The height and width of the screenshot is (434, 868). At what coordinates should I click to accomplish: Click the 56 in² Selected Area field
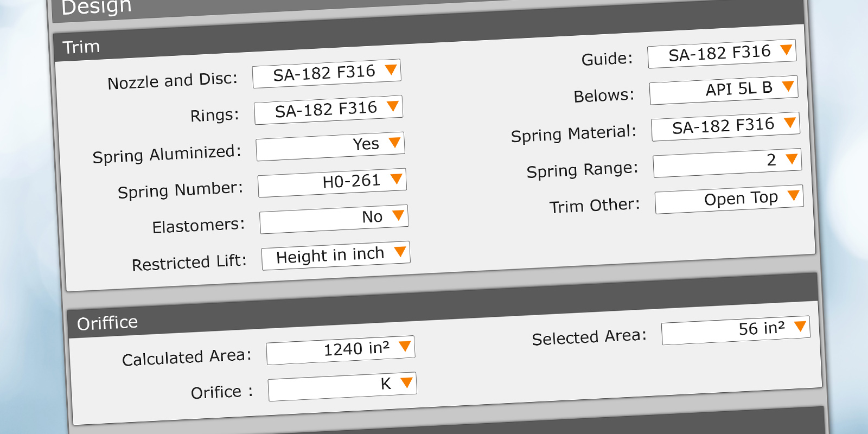point(761,329)
